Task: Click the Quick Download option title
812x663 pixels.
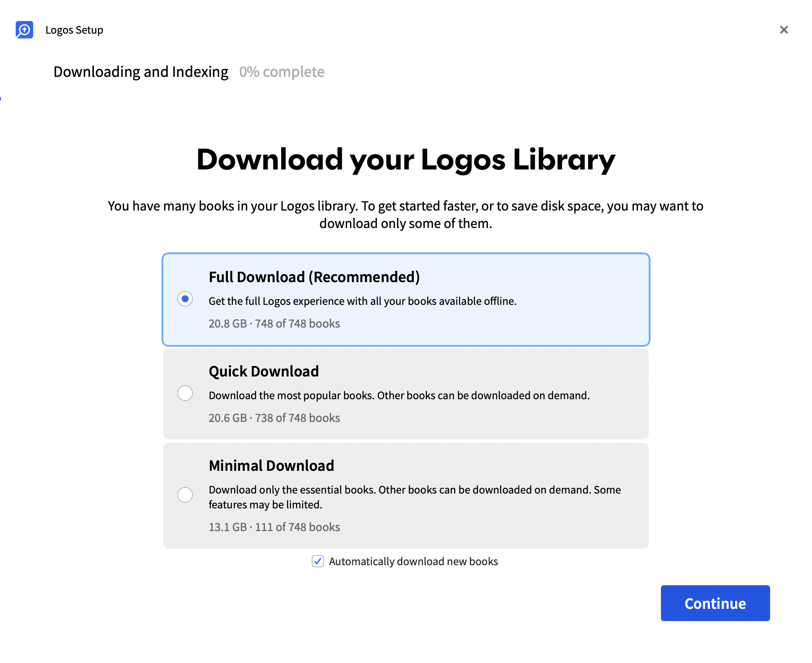Action: (264, 371)
